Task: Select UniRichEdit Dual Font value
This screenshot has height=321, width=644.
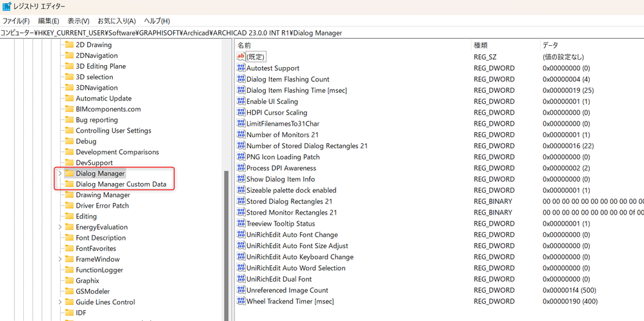Action: point(279,278)
